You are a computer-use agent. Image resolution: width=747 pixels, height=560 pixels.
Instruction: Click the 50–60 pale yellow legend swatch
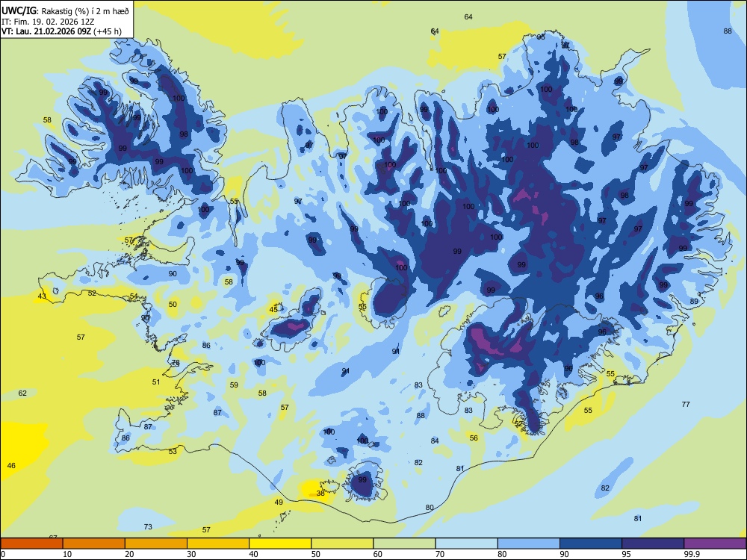tap(342, 544)
